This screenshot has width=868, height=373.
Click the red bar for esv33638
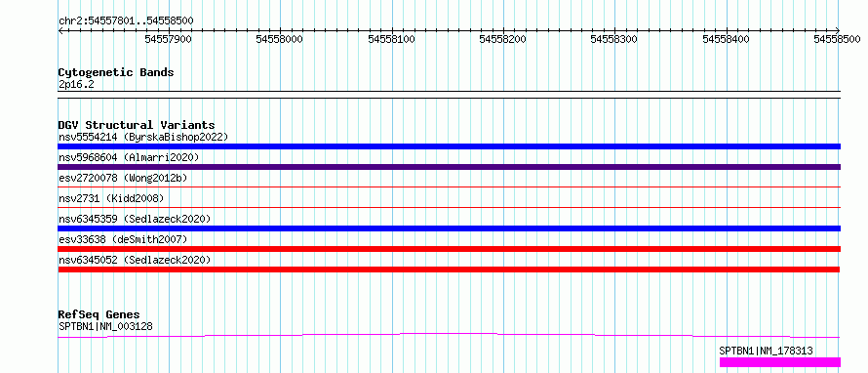click(x=449, y=249)
